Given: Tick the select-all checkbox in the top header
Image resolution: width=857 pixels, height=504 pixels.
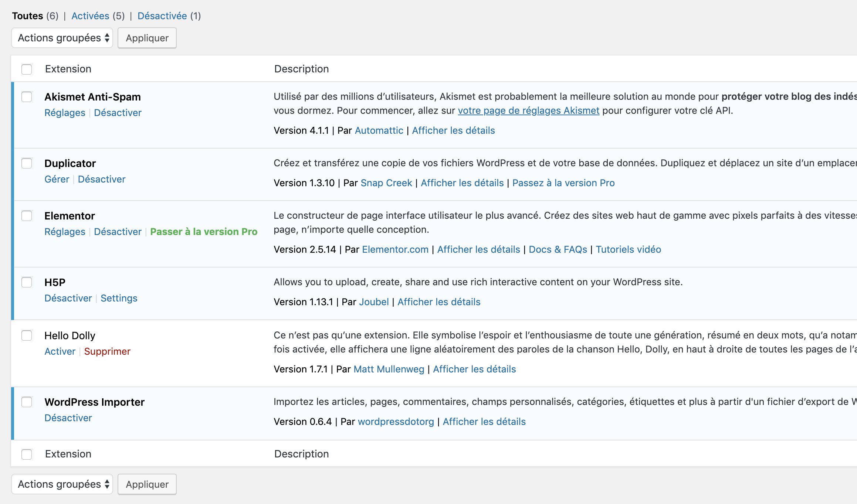Looking at the screenshot, I should tap(27, 69).
